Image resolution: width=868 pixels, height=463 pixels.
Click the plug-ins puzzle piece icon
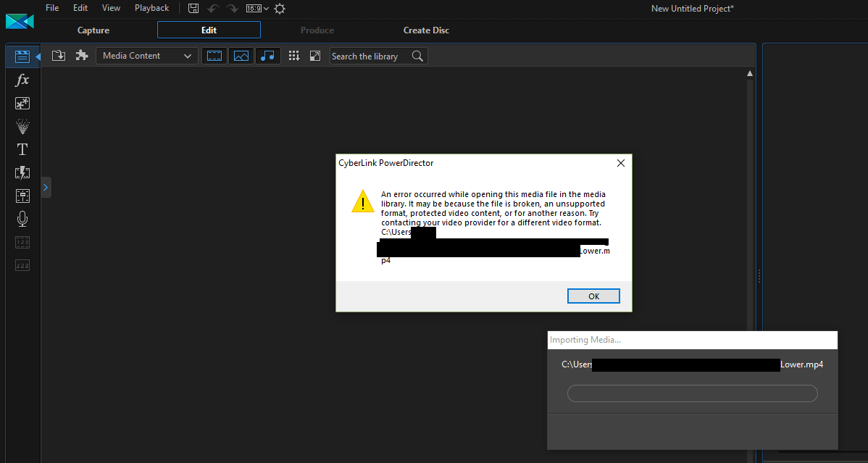click(x=82, y=55)
